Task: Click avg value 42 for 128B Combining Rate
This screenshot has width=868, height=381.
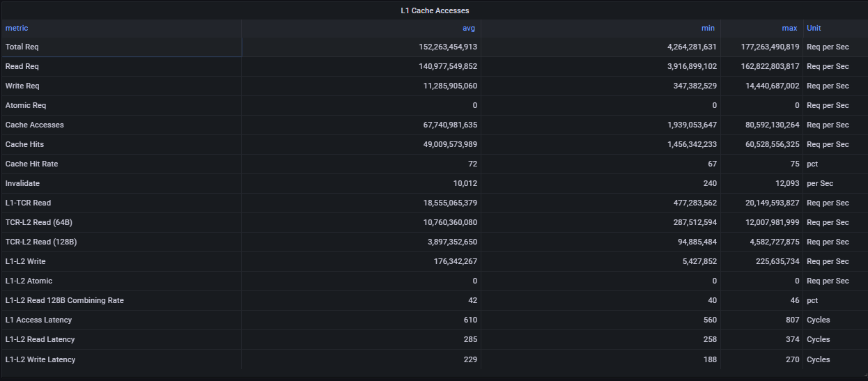Action: pyautogui.click(x=473, y=300)
